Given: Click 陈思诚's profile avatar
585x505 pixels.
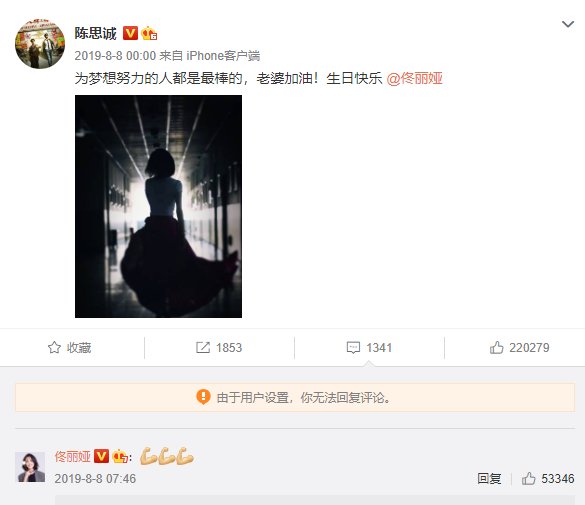Looking at the screenshot, I should tap(40, 44).
